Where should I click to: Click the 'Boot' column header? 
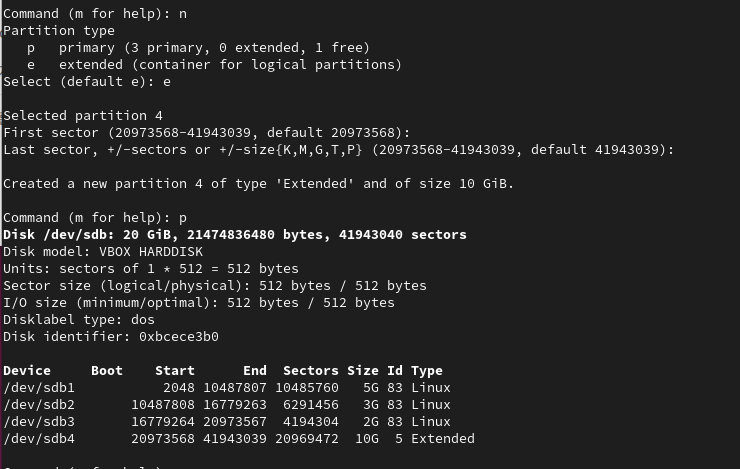[107, 370]
